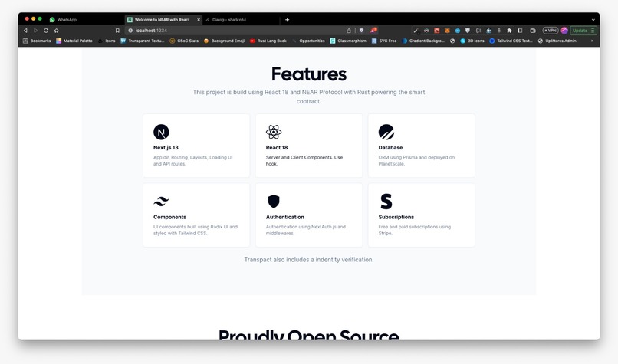The height and width of the screenshot is (364, 618).
Task: Open the Icons bookmark
Action: [x=107, y=41]
